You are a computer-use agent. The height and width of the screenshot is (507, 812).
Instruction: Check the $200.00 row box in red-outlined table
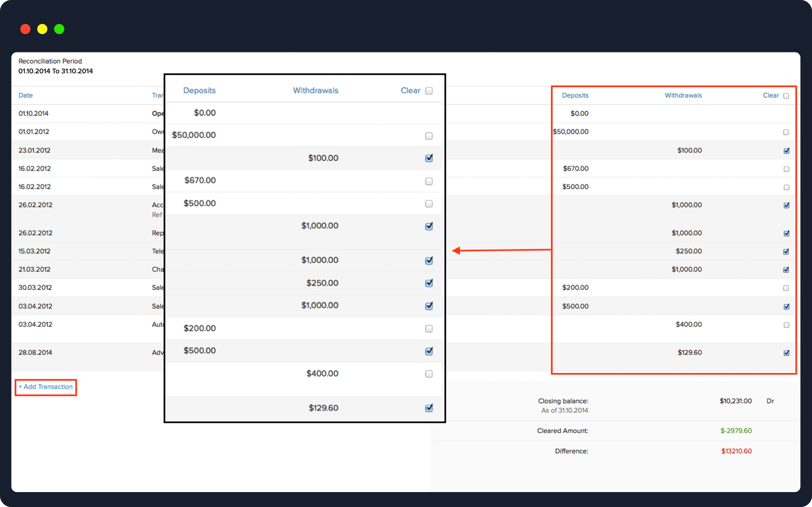(786, 288)
